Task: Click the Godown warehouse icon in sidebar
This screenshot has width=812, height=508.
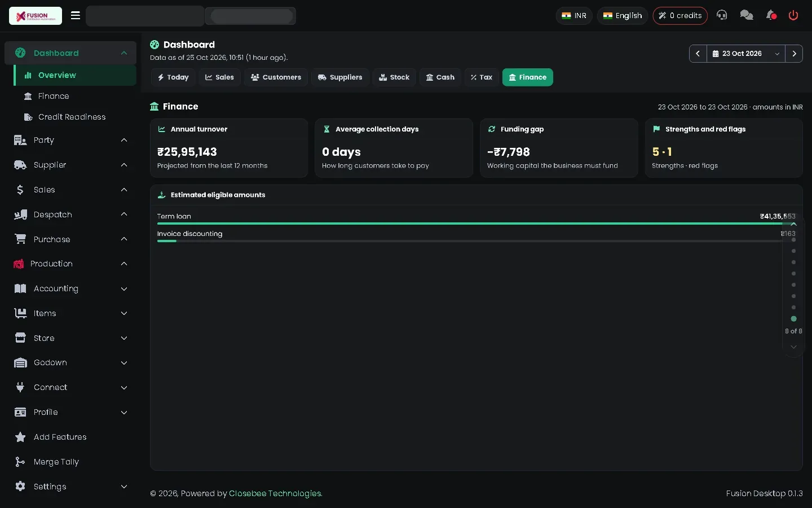Action: pyautogui.click(x=20, y=362)
